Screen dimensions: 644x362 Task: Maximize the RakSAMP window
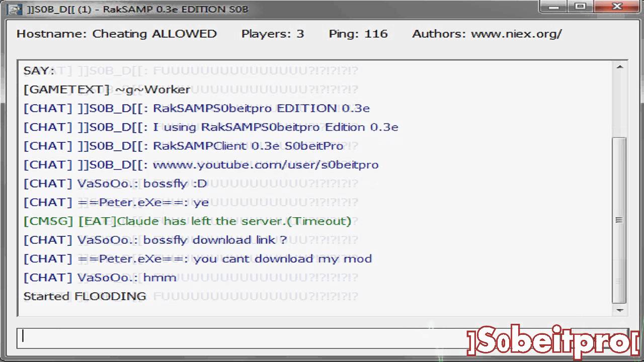tap(581, 7)
